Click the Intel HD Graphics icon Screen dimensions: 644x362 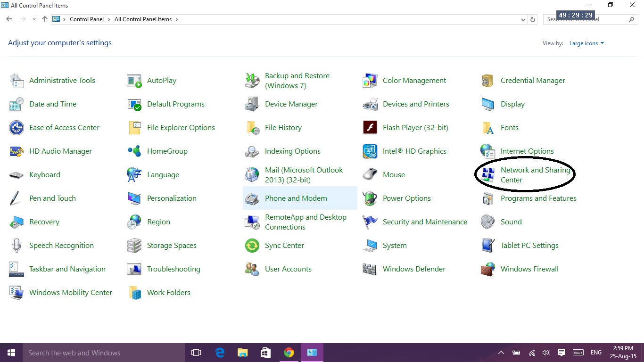pos(370,151)
